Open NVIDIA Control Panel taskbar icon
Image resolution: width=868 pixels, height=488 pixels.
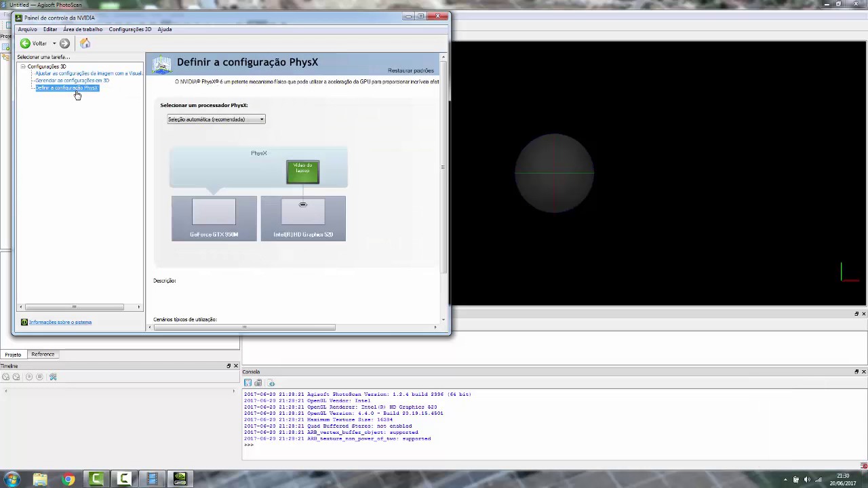[180, 480]
